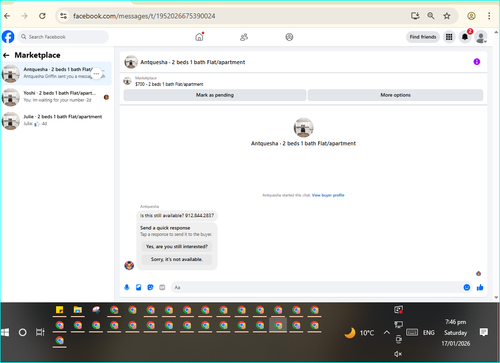Open the notifications bell
Image resolution: width=500 pixels, height=363 pixels.
click(x=465, y=37)
